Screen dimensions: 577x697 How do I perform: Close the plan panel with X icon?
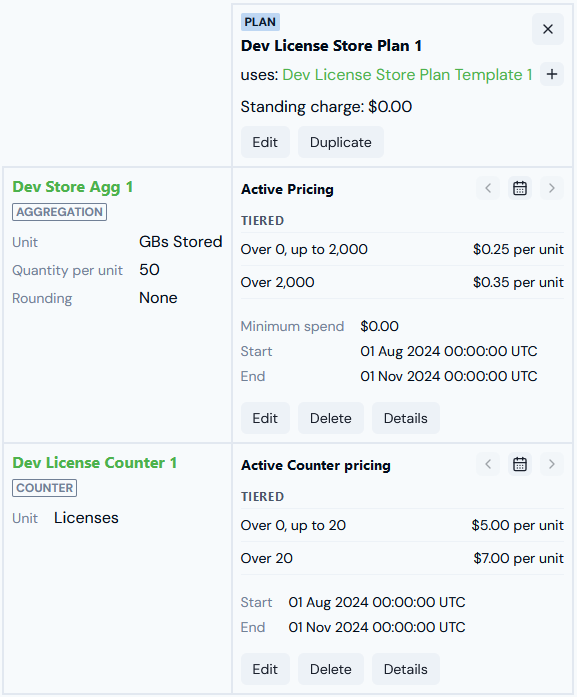548,29
